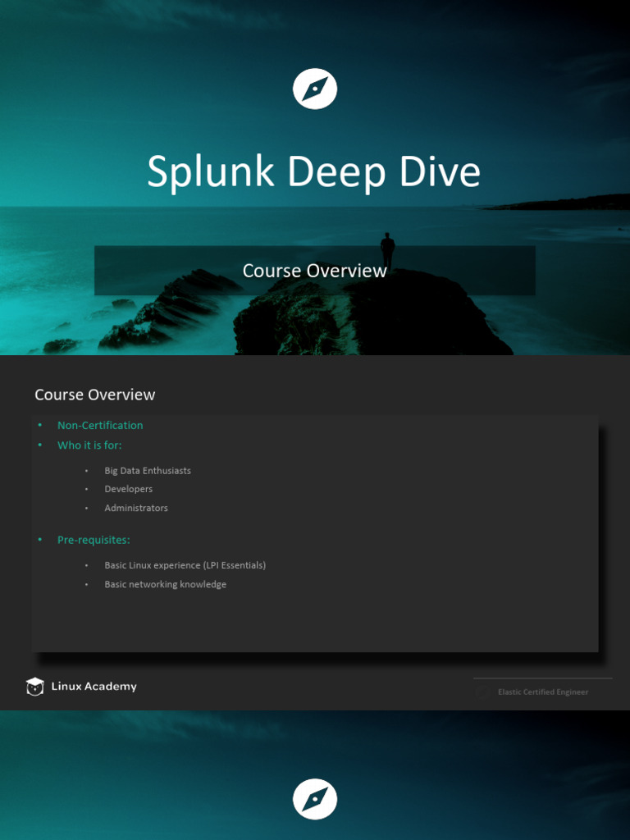Click the compass icon above Splunk Deep Dive

(315, 89)
